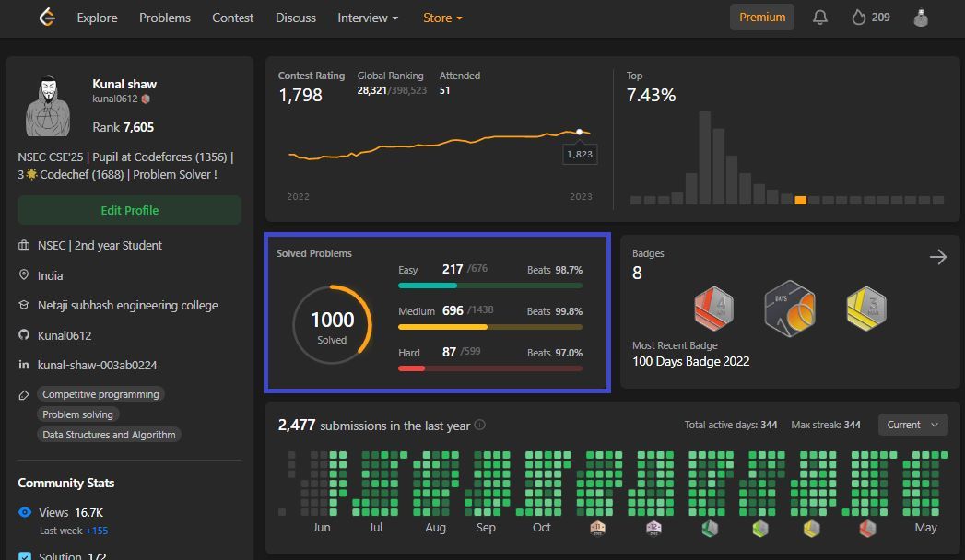This screenshot has height=560, width=965.
Task: Go to the Problems tab
Action: (x=165, y=17)
